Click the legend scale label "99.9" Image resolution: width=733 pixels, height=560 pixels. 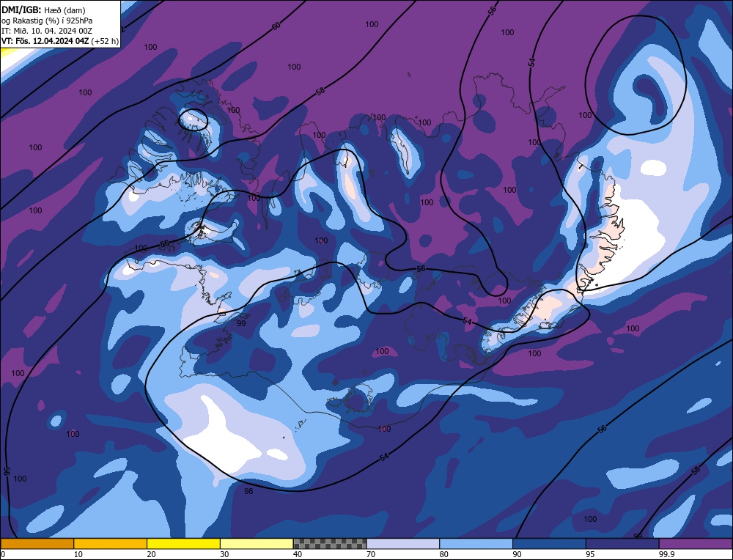point(666,554)
